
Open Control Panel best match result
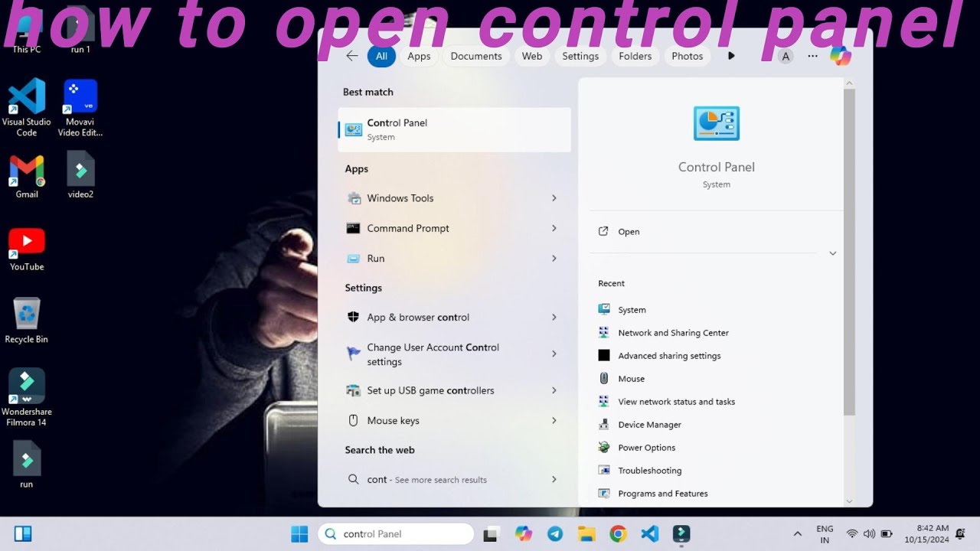tap(454, 129)
